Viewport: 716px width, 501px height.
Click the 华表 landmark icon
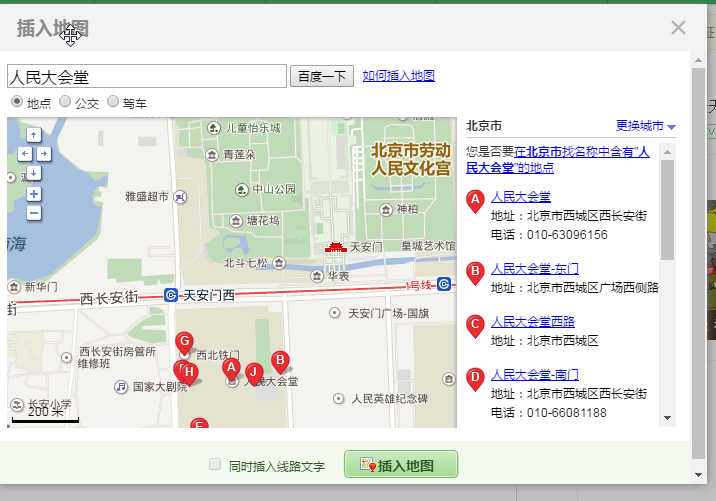click(317, 276)
